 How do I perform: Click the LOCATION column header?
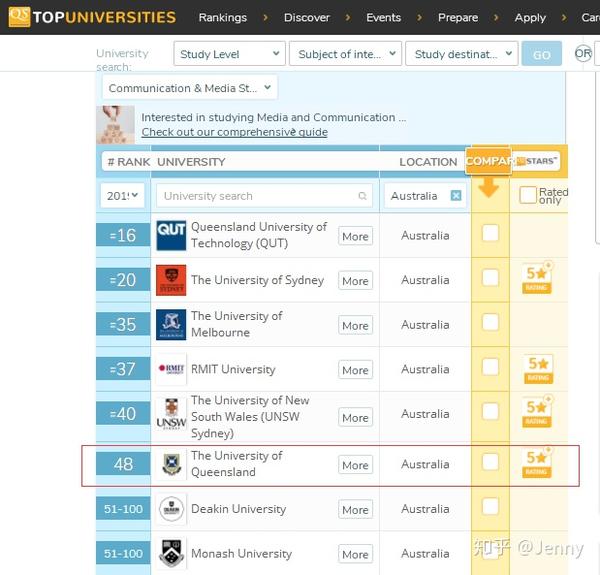pyautogui.click(x=428, y=162)
